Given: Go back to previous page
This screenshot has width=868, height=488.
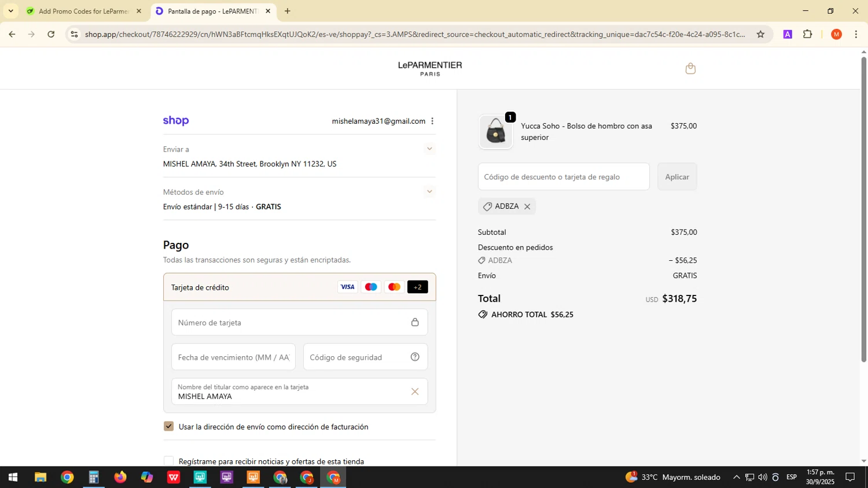Looking at the screenshot, I should pyautogui.click(x=12, y=35).
